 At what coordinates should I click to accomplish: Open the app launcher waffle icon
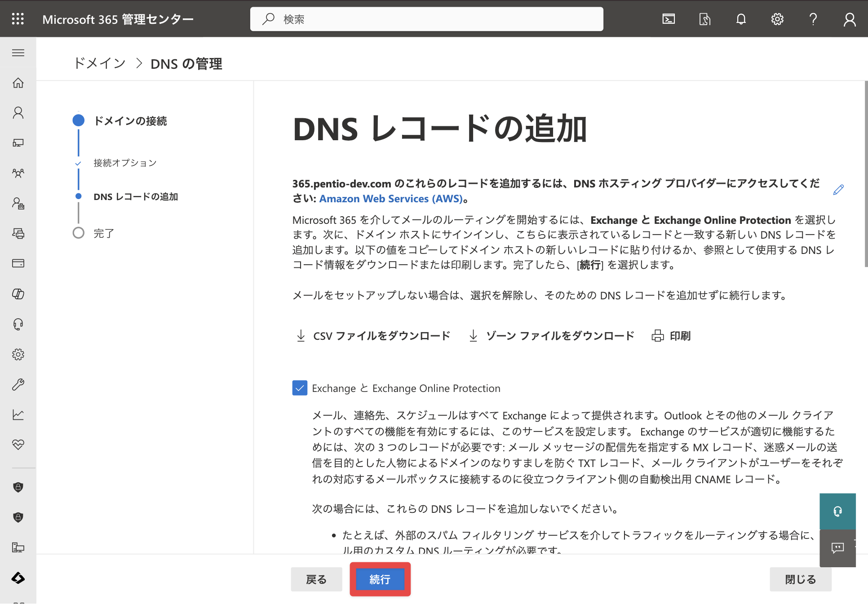pyautogui.click(x=18, y=19)
